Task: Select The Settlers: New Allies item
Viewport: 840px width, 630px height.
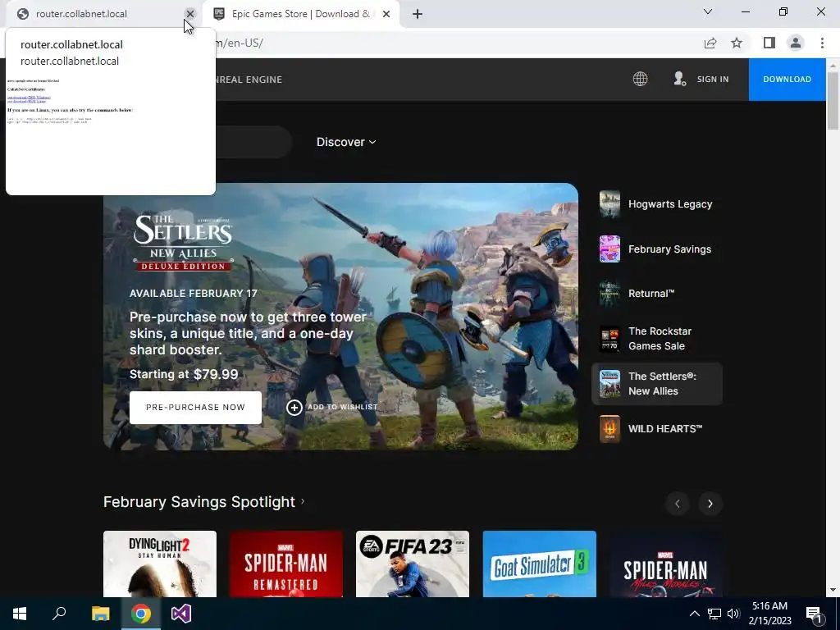Action: 657,384
